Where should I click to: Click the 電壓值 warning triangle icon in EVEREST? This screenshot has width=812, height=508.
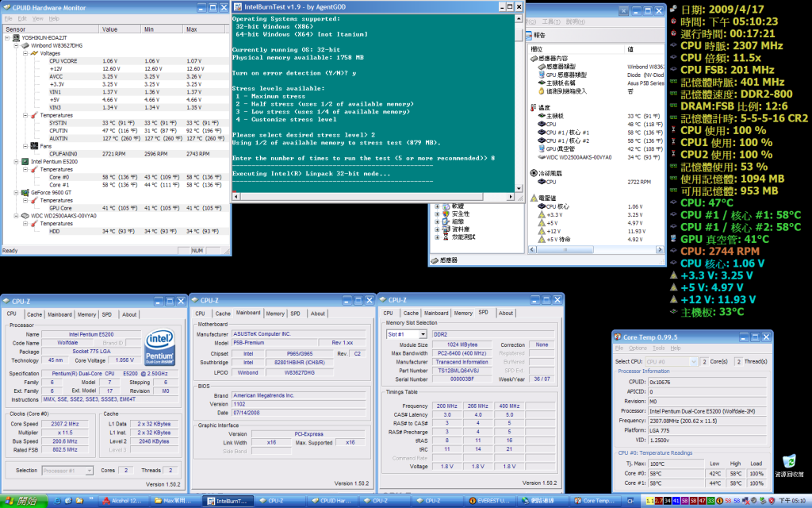click(534, 198)
